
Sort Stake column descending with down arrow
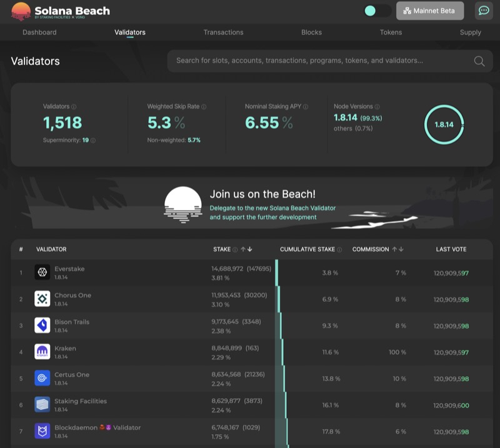[249, 249]
